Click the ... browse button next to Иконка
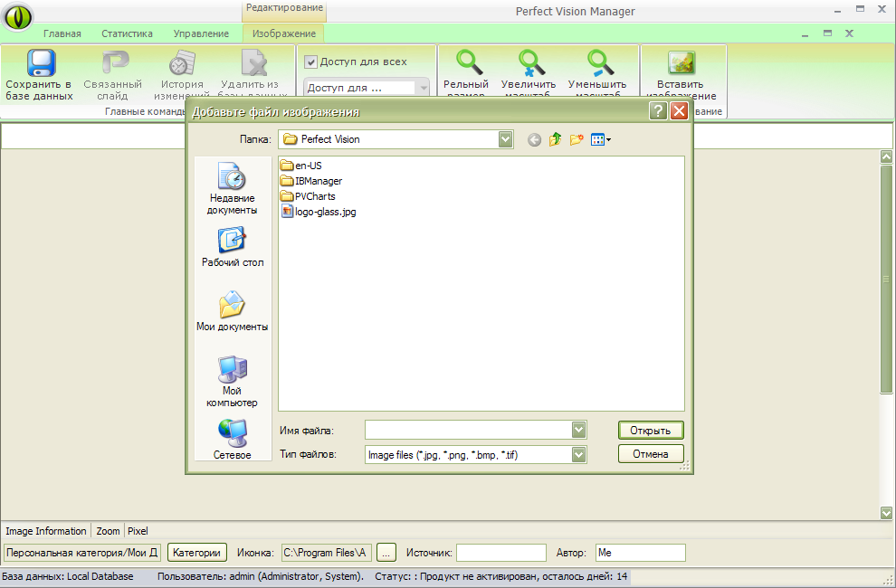The height and width of the screenshot is (588, 896). (x=386, y=553)
